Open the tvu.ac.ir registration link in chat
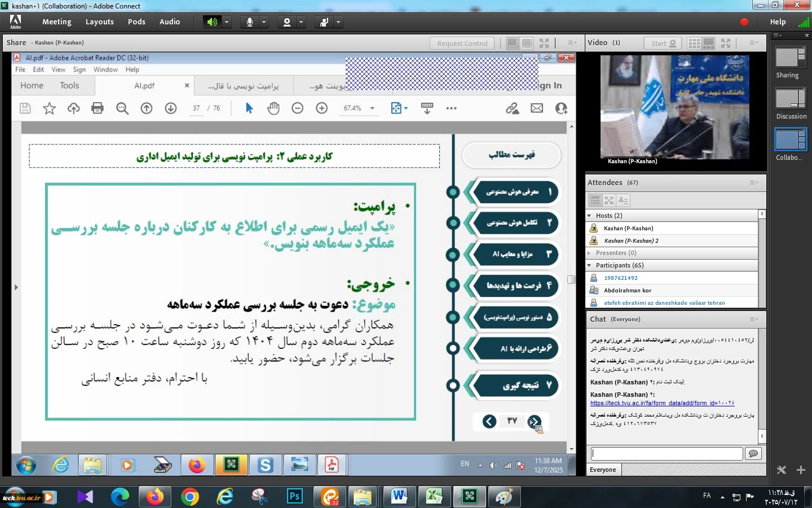The height and width of the screenshot is (508, 812). pyautogui.click(x=662, y=403)
